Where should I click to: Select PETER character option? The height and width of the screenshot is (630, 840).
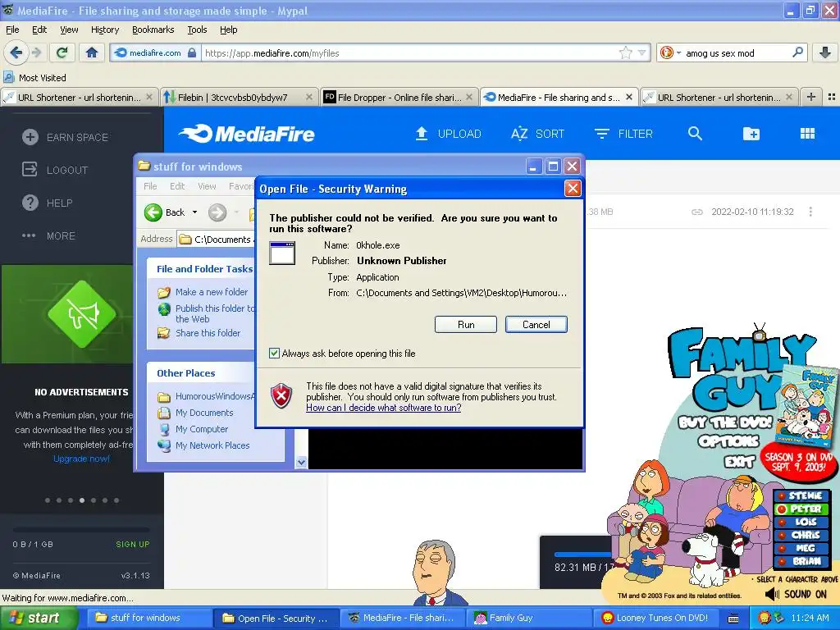pos(801,509)
